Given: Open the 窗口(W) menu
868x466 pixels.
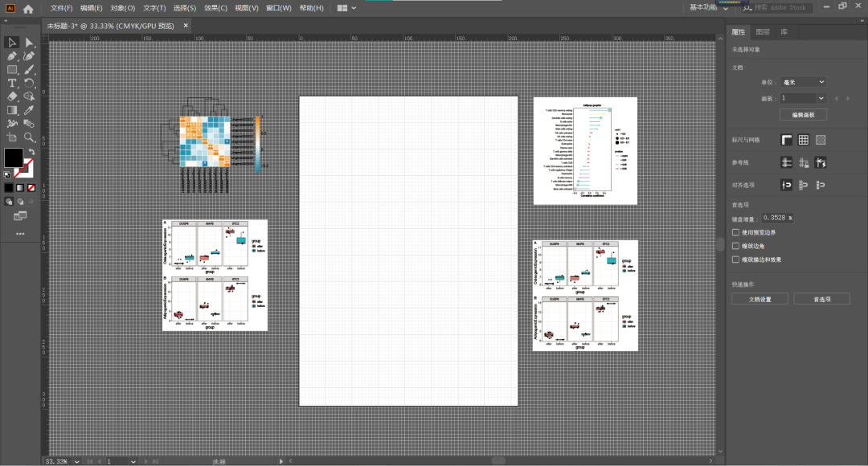Looking at the screenshot, I should pos(278,8).
